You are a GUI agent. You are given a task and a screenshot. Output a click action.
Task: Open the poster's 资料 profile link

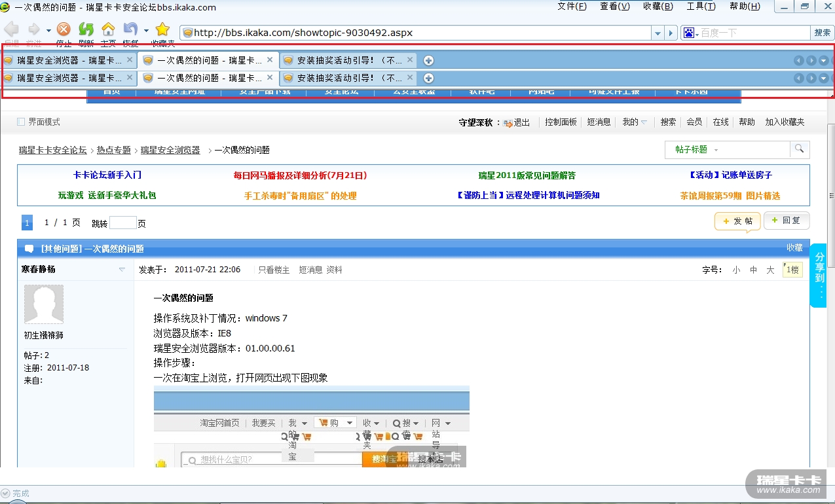coord(334,270)
